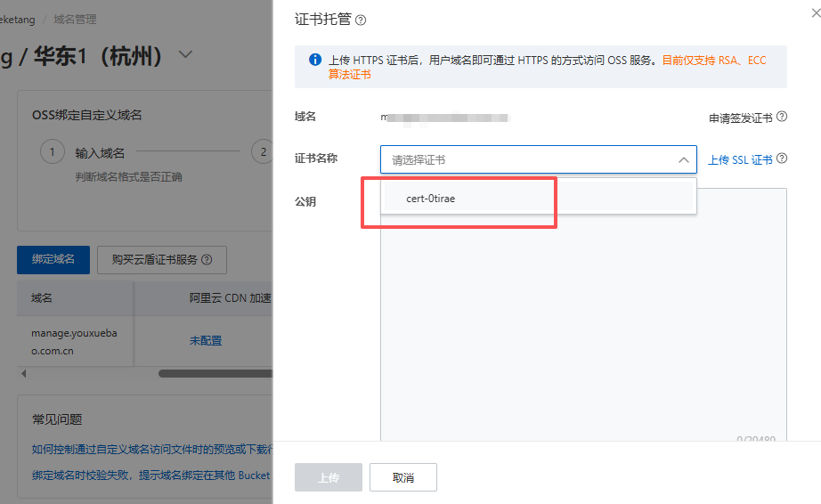The image size is (821, 504).
Task: Click the step 1 circle 输入域名
Action: pyautogui.click(x=52, y=152)
